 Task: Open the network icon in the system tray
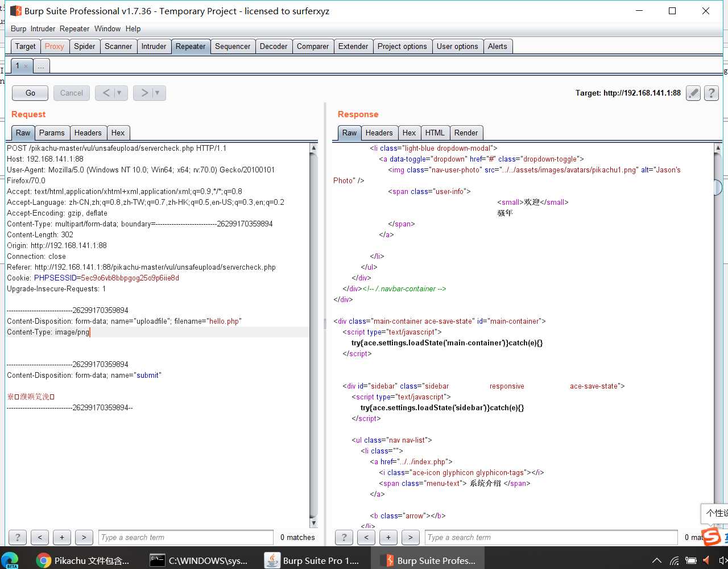(675, 560)
